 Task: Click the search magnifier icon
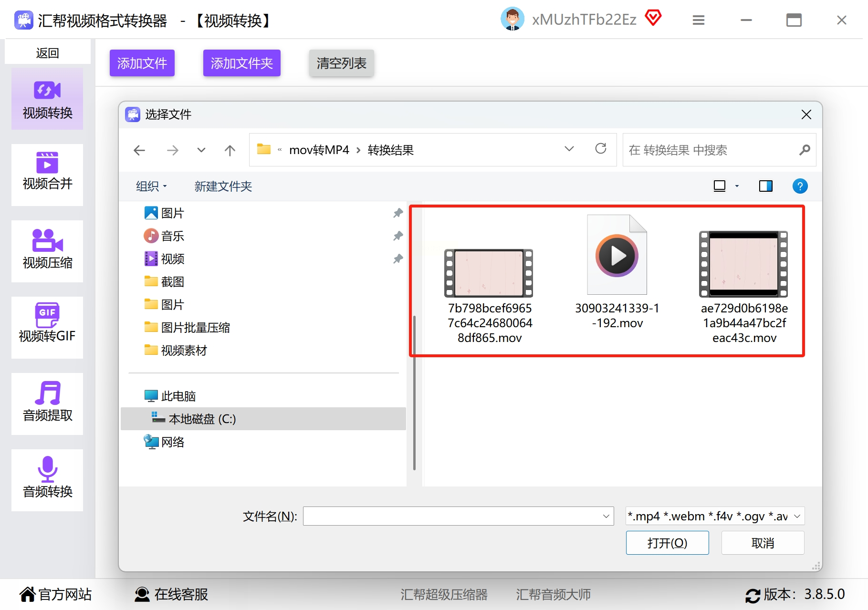[x=805, y=150]
